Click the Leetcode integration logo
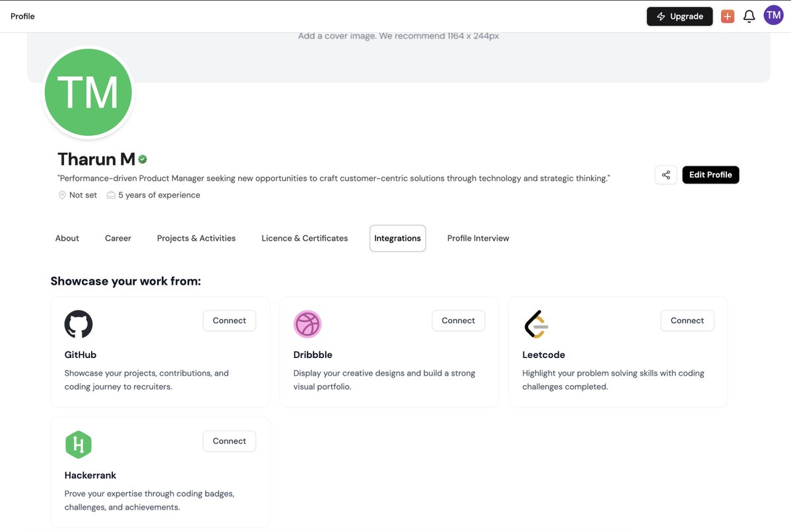The height and width of the screenshot is (532, 791). [536, 324]
